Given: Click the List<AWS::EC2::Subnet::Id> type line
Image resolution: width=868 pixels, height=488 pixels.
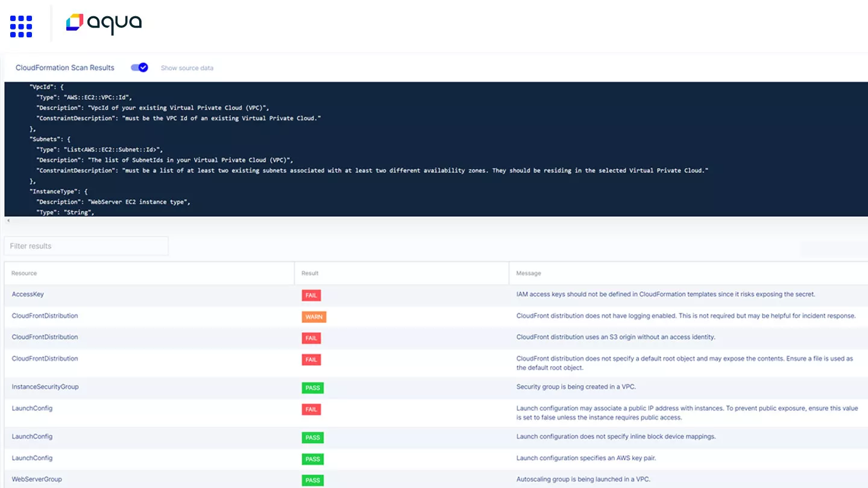Looking at the screenshot, I should click(x=99, y=149).
